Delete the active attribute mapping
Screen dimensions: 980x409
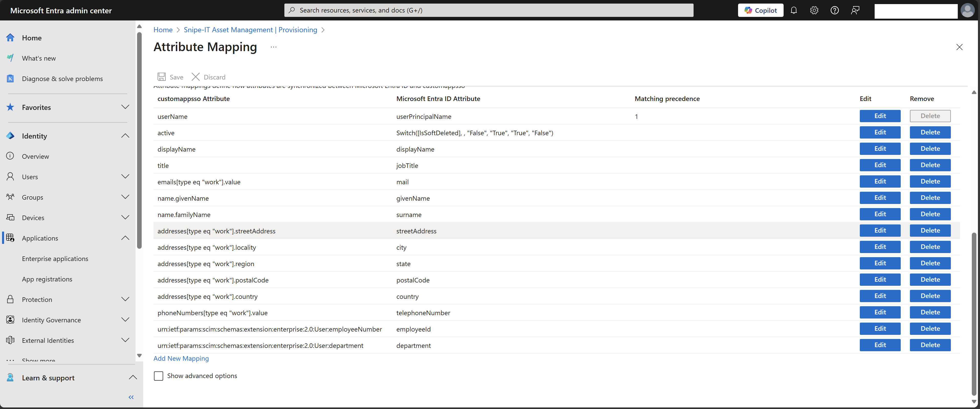[x=930, y=132]
